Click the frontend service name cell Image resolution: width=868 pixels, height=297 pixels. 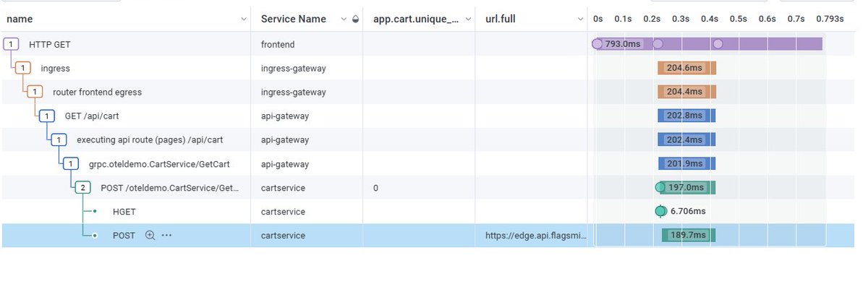coord(307,44)
